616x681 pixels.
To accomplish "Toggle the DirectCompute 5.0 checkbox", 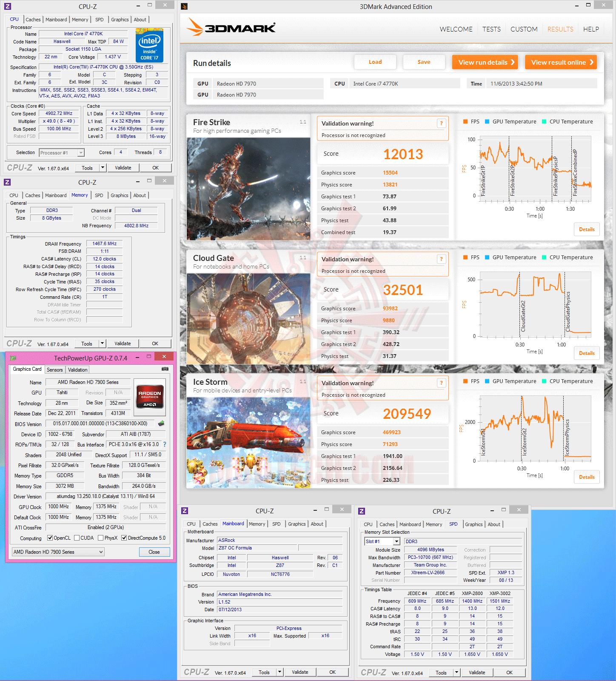I will click(124, 538).
